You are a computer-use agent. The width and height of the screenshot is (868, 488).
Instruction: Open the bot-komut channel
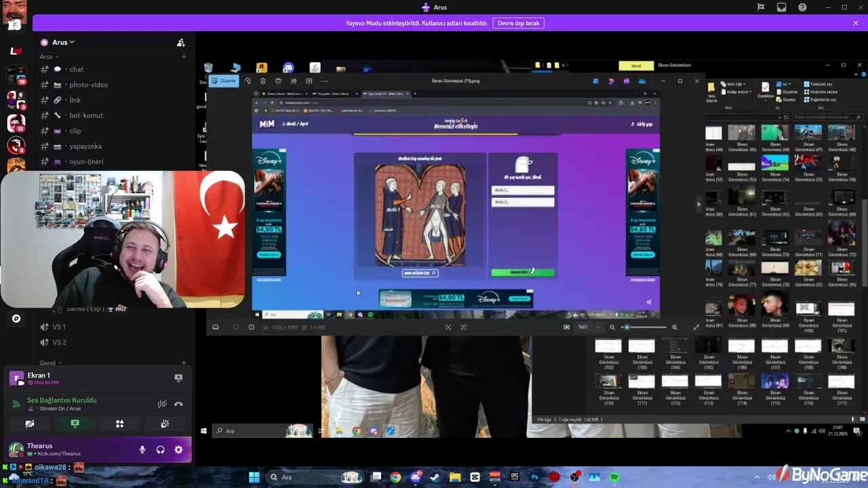point(113,115)
